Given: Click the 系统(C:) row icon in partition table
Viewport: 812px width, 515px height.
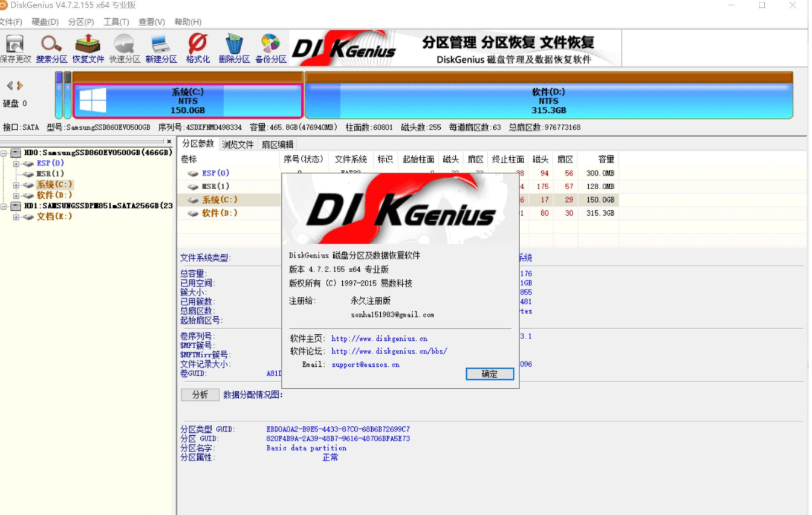Looking at the screenshot, I should [193, 200].
